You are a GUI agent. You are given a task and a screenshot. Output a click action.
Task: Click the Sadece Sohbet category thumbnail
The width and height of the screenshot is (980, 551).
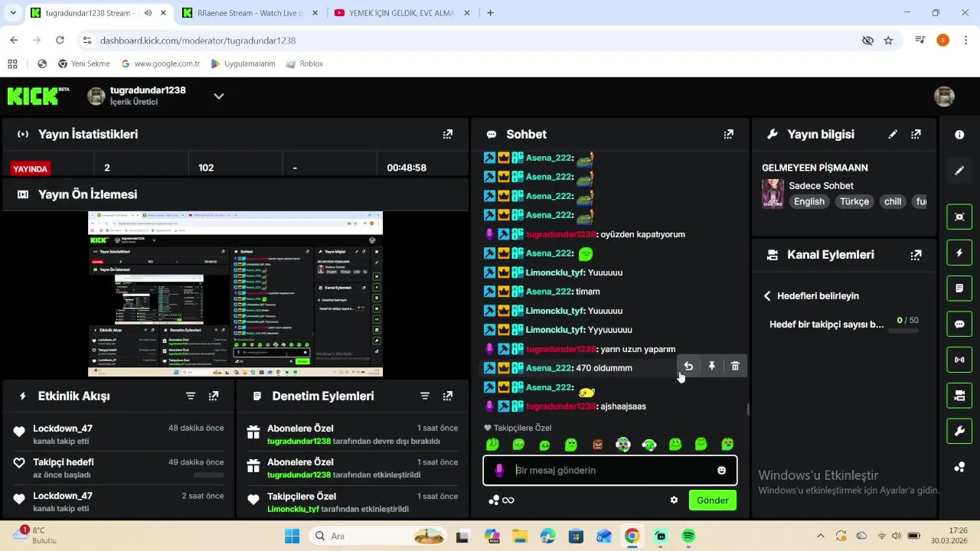773,194
